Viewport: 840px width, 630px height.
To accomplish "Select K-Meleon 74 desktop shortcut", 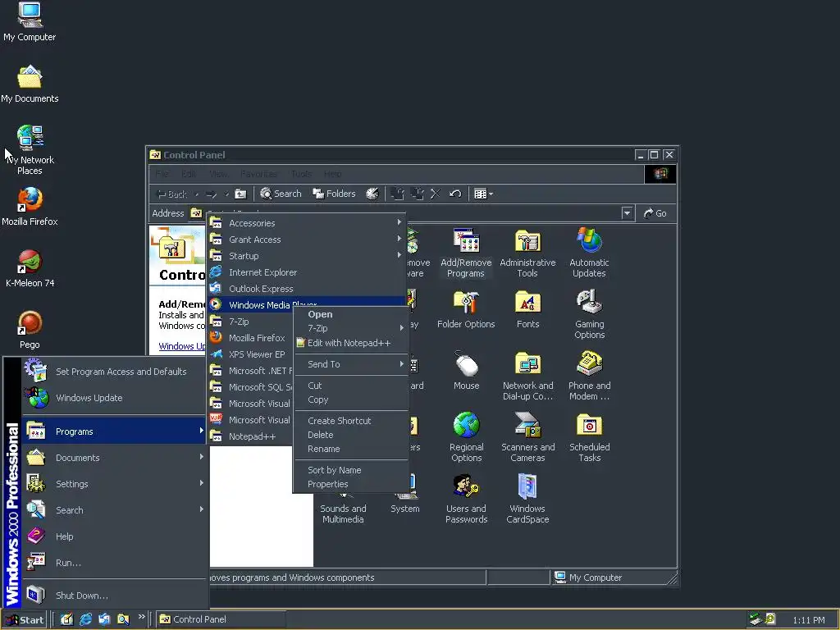I will (x=30, y=269).
